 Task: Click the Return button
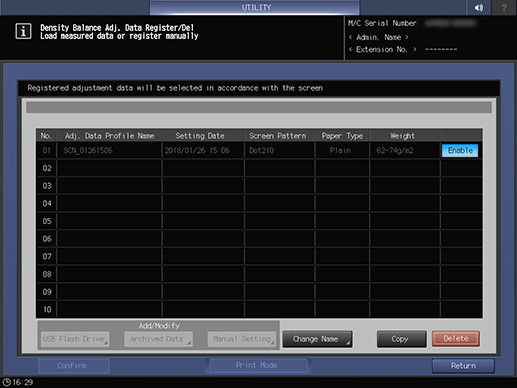(463, 366)
